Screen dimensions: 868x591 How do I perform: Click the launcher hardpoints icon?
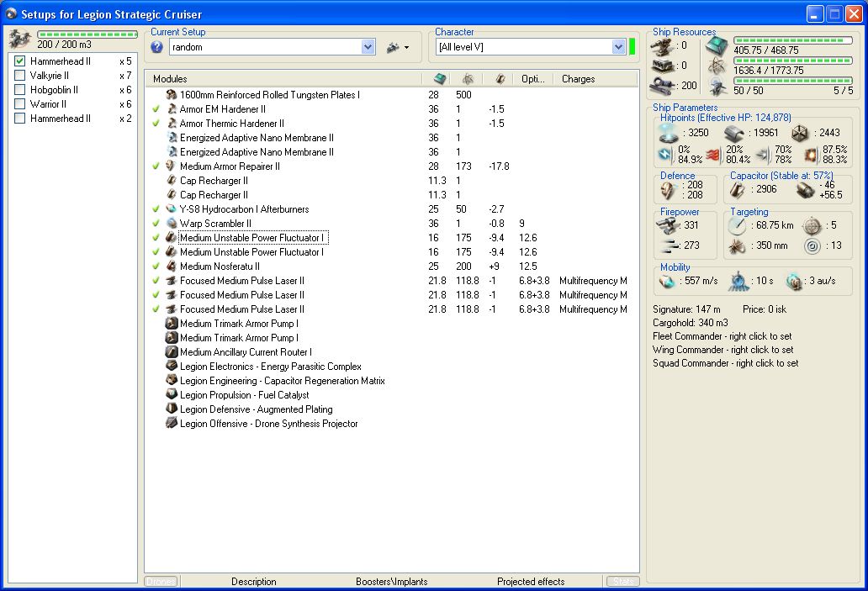tap(663, 66)
